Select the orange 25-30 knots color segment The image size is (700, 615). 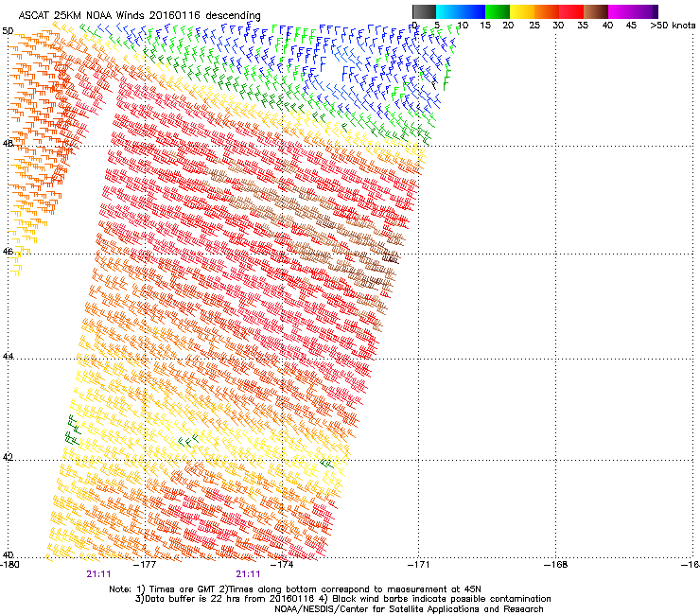click(x=547, y=11)
